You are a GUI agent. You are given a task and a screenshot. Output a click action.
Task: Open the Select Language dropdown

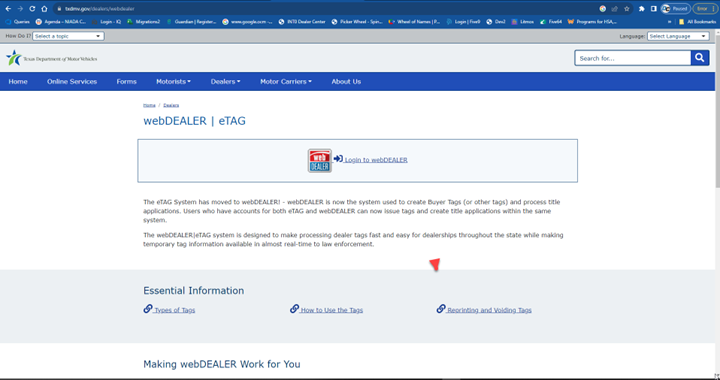pyautogui.click(x=678, y=36)
